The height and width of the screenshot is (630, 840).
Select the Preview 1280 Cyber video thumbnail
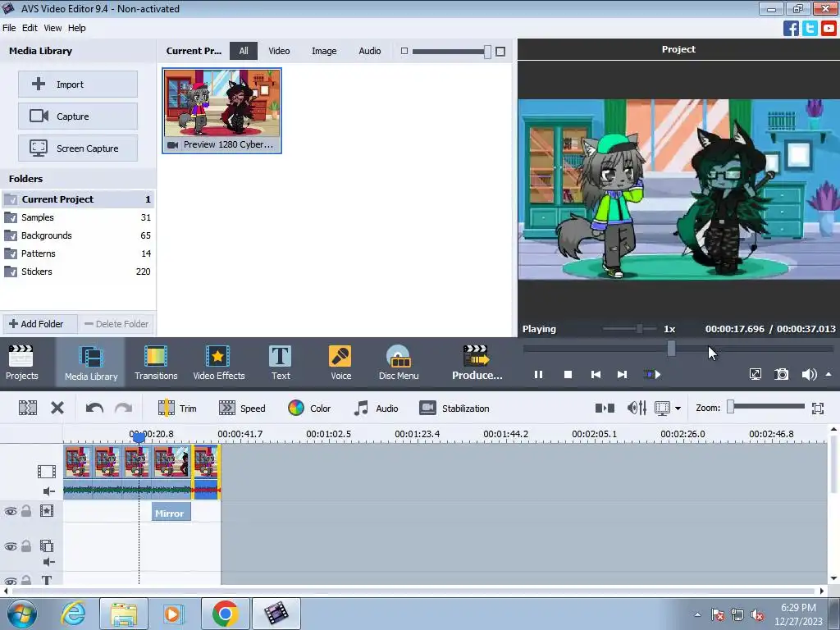click(x=221, y=111)
